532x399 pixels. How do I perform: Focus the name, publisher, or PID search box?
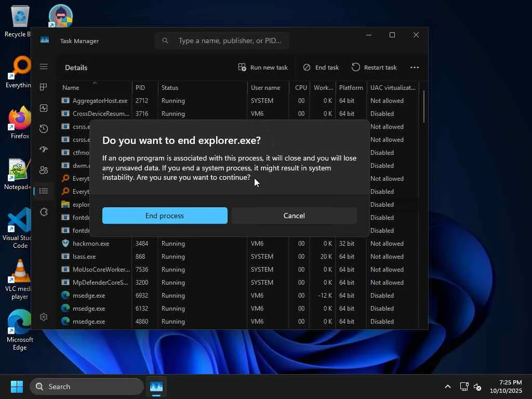[x=222, y=41]
